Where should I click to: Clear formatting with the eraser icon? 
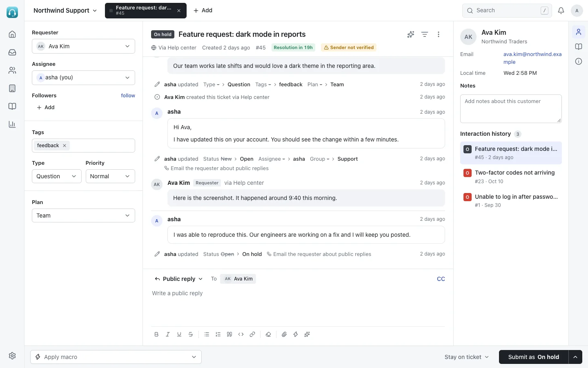point(268,334)
